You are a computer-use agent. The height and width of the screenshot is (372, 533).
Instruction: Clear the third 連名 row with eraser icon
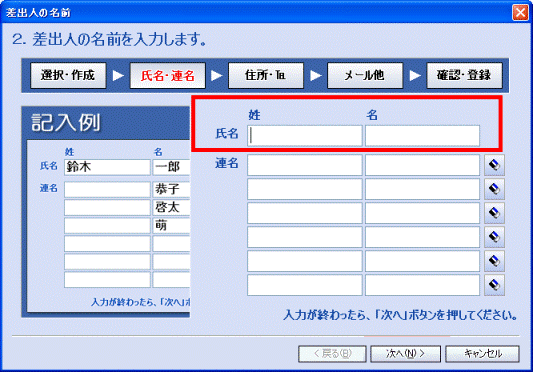(x=494, y=213)
